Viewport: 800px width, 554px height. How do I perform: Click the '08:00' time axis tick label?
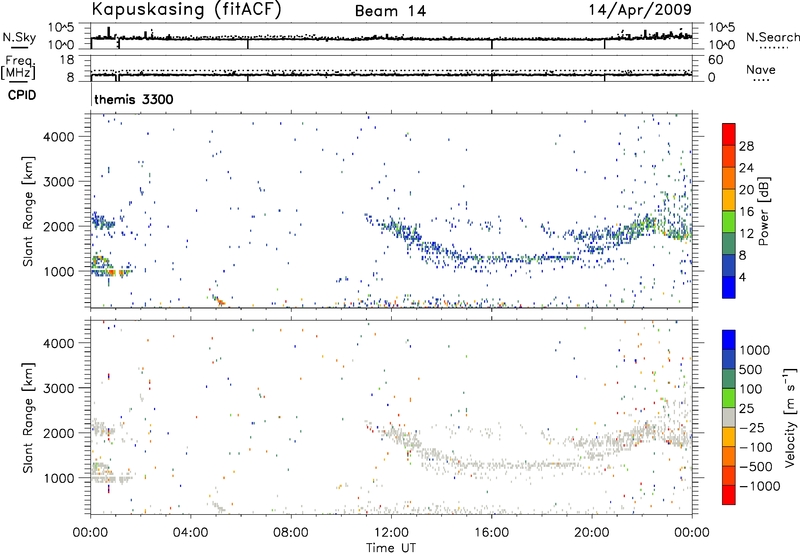pos(291,533)
